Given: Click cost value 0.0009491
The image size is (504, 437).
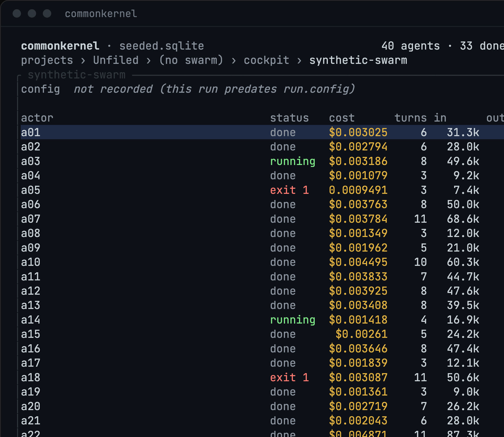Looking at the screenshot, I should [x=358, y=190].
